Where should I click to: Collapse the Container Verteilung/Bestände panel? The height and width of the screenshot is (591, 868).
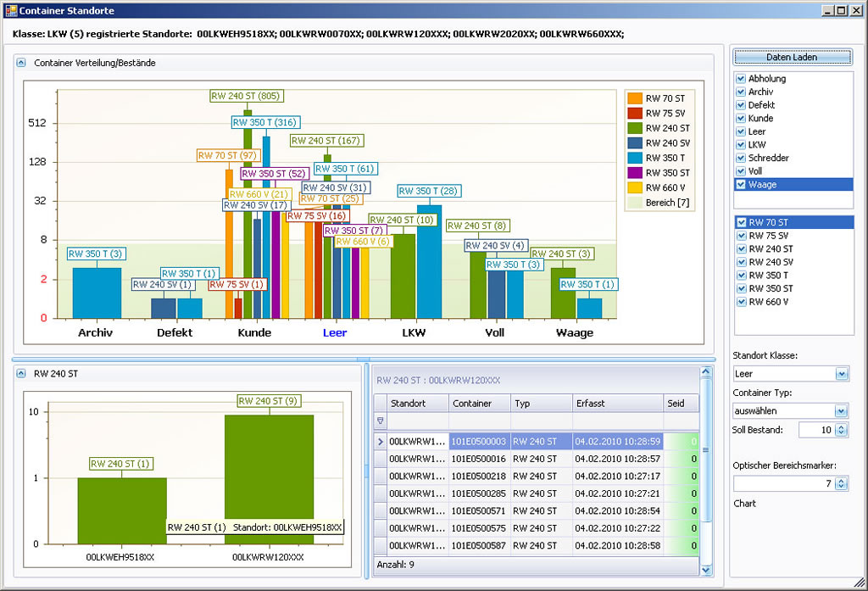click(22, 63)
